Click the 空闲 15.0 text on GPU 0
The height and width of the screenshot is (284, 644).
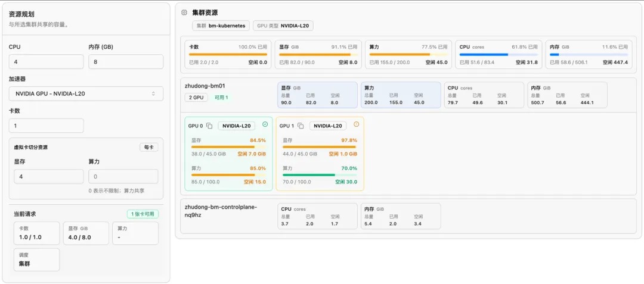[255, 182]
